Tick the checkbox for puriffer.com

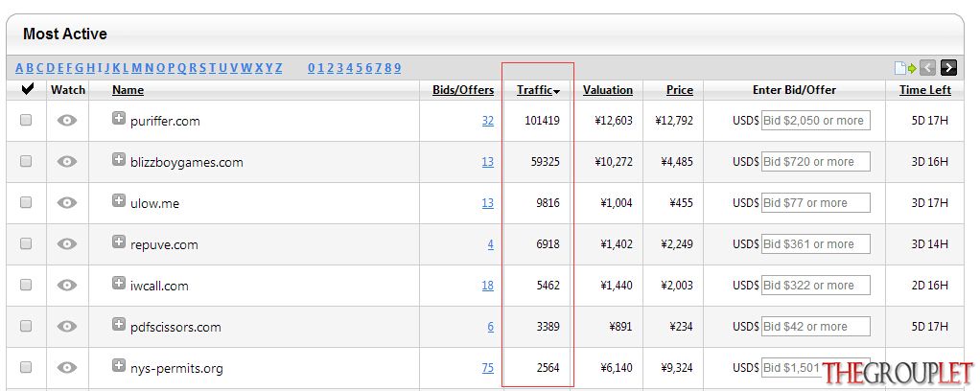(26, 120)
